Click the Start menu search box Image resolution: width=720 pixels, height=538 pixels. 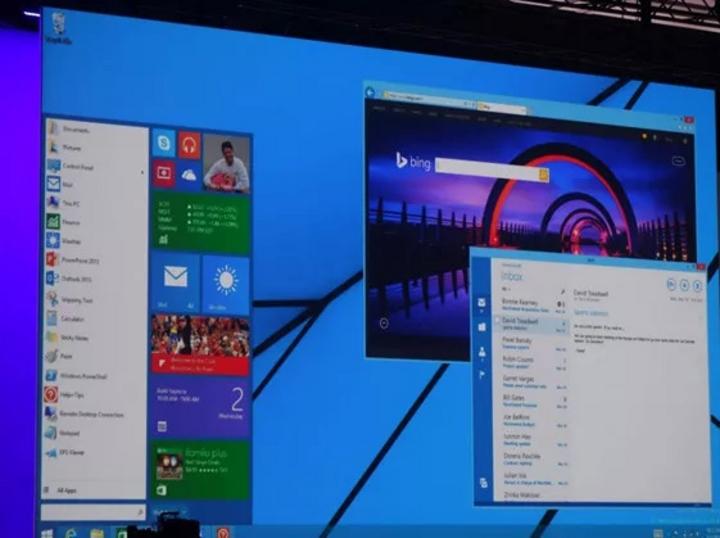(x=92, y=511)
